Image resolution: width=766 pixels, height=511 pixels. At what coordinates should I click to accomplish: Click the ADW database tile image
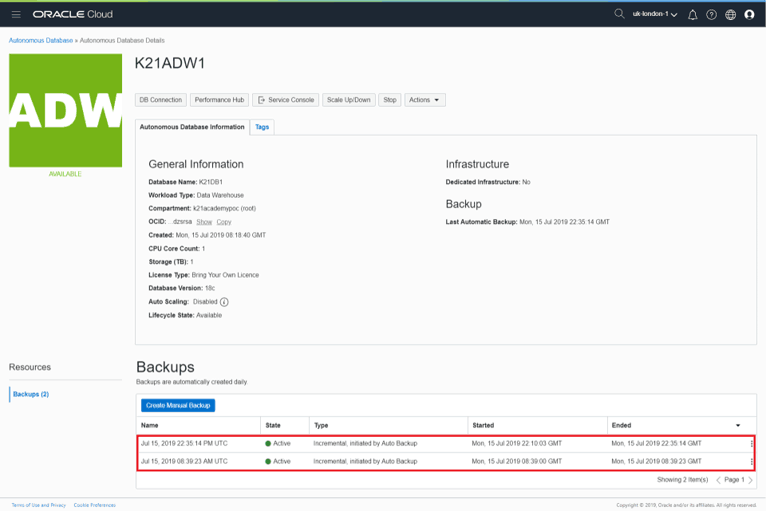65,110
